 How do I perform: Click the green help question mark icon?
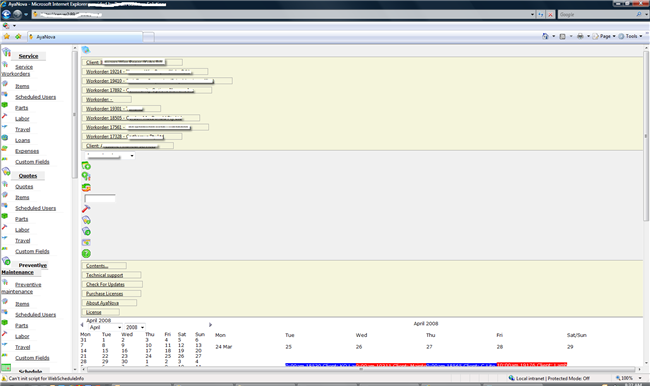86,253
